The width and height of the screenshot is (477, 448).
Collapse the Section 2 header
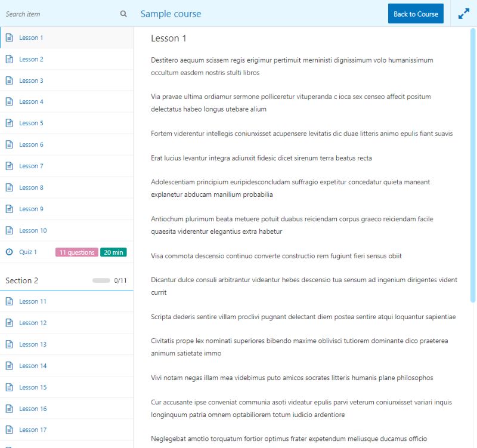[67, 280]
